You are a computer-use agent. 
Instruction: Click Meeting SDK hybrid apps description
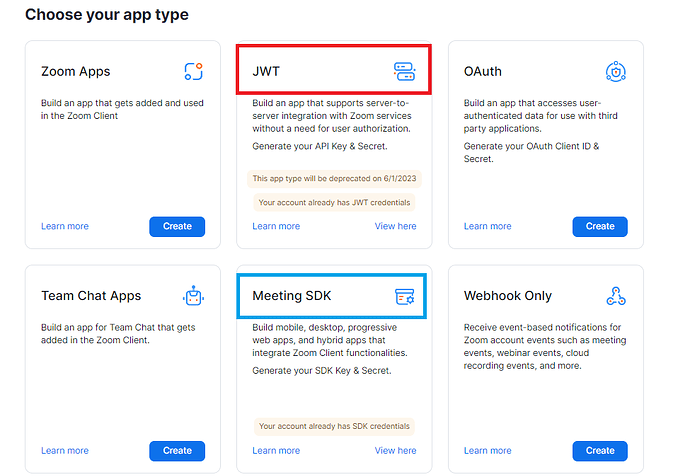[x=330, y=340]
